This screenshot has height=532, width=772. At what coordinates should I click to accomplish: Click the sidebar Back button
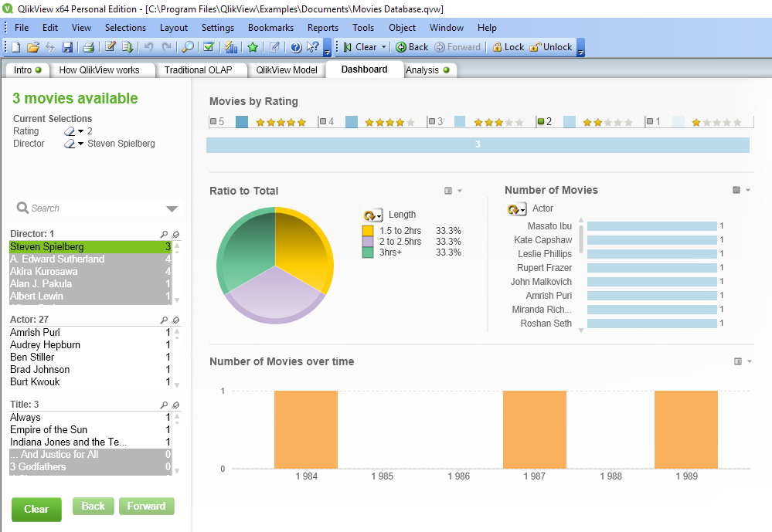point(93,506)
